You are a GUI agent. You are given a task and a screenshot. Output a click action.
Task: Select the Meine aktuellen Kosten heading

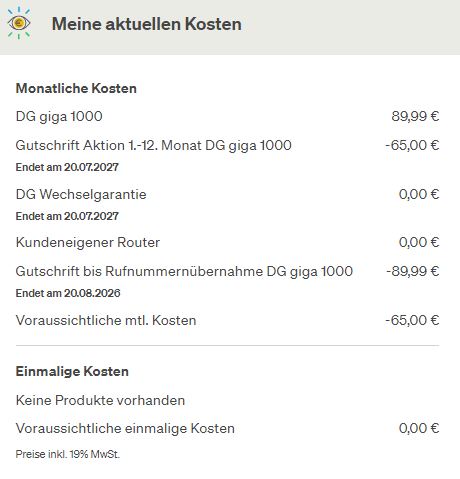[147, 24]
